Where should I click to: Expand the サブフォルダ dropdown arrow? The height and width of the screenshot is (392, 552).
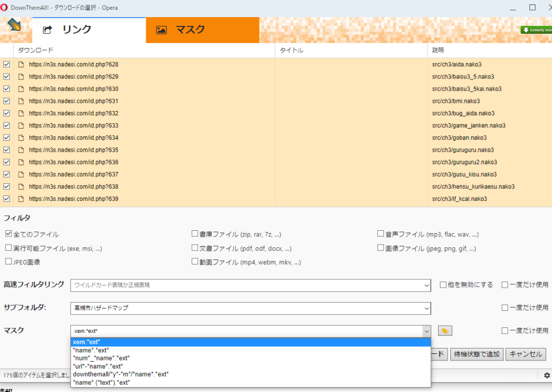427,309
